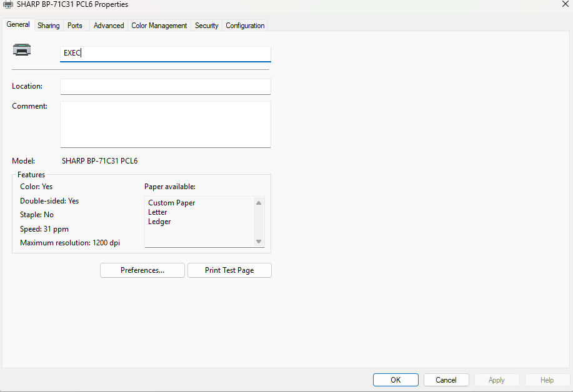Click the Cancel button

[446, 380]
